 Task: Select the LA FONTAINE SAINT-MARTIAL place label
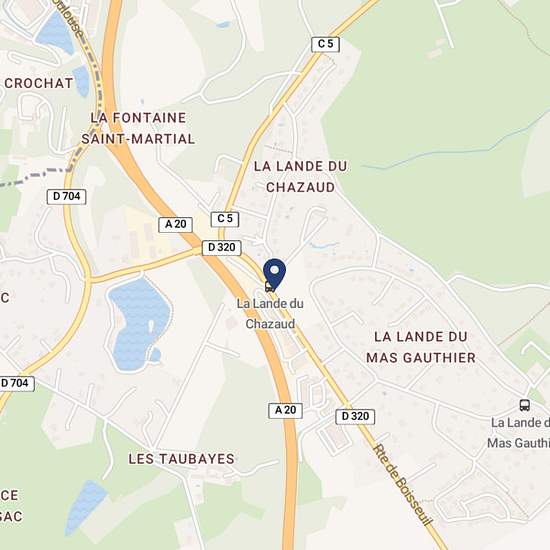pos(138,128)
